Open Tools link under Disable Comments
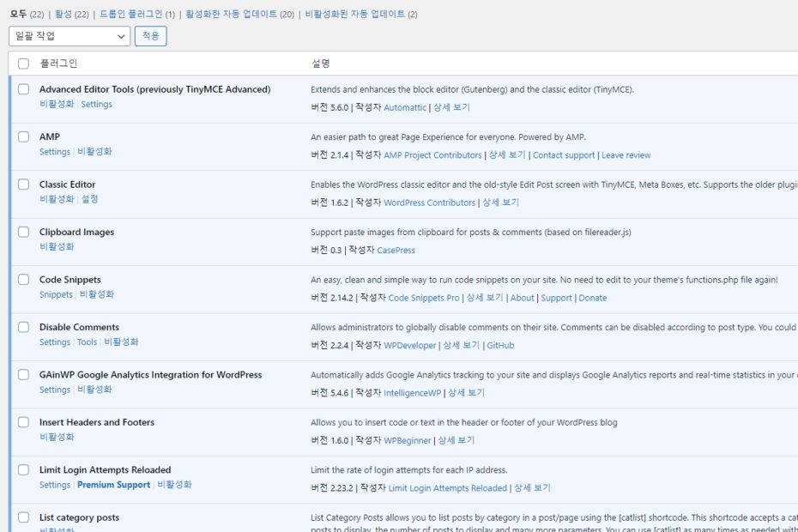This screenshot has height=532, width=798. 87,342
